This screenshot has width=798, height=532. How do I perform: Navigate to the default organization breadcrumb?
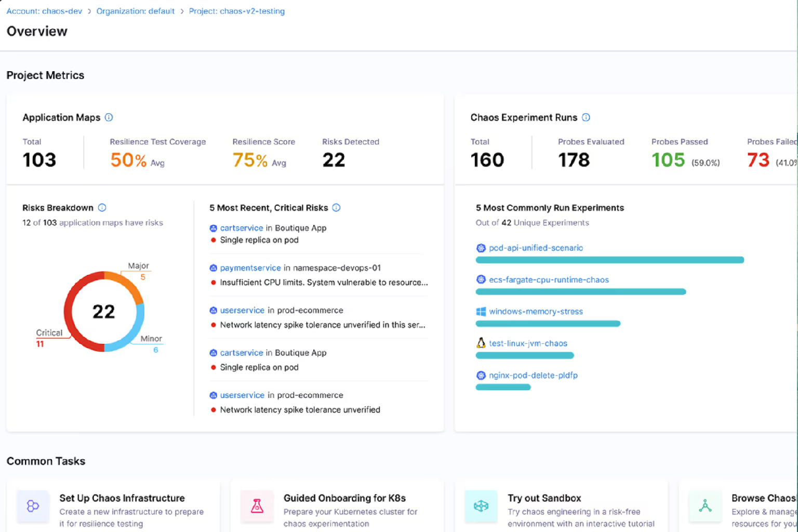135,11
